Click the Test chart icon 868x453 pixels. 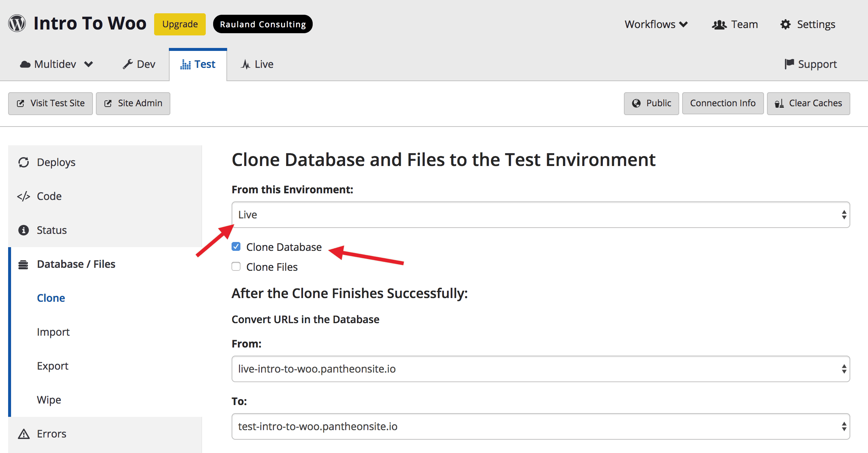185,65
